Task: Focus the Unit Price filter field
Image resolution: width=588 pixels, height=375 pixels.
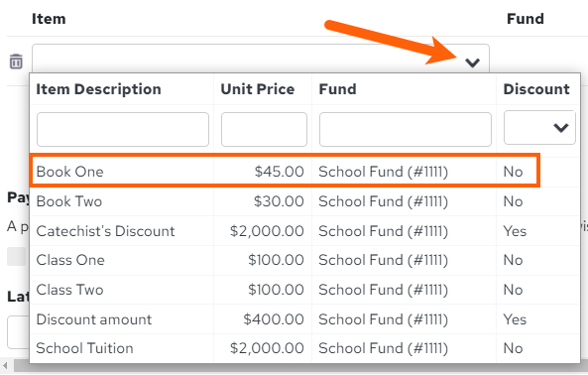Action: 264,129
